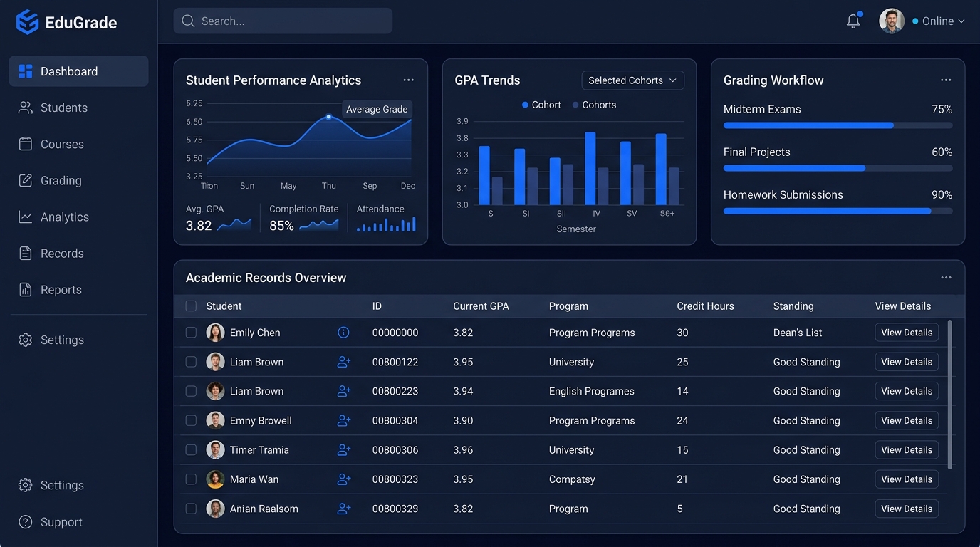View Details for Emny Browell
Image resolution: width=980 pixels, height=547 pixels.
click(x=907, y=420)
